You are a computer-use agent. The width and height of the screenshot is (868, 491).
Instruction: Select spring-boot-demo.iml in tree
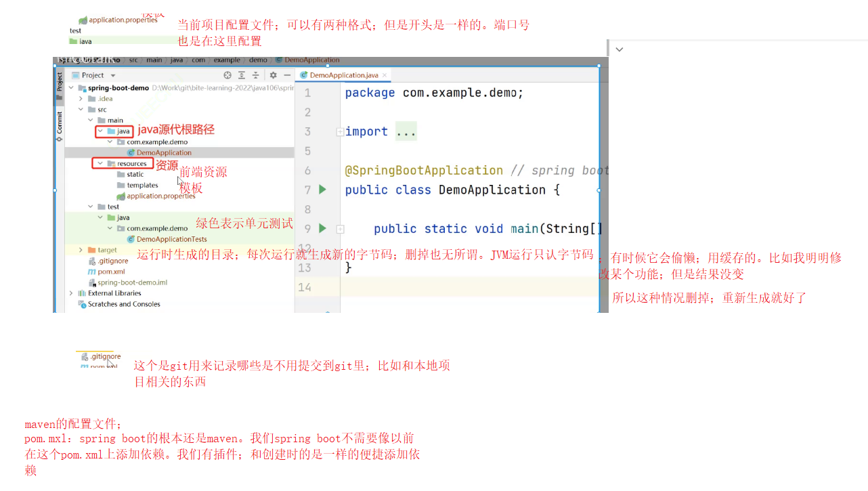tap(133, 282)
